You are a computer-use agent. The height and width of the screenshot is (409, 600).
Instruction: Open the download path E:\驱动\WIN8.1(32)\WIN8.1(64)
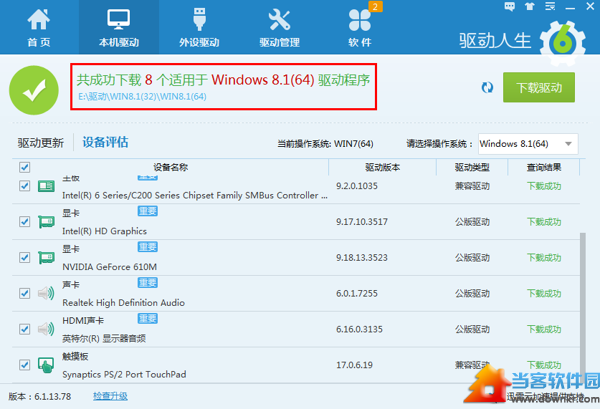tap(142, 97)
